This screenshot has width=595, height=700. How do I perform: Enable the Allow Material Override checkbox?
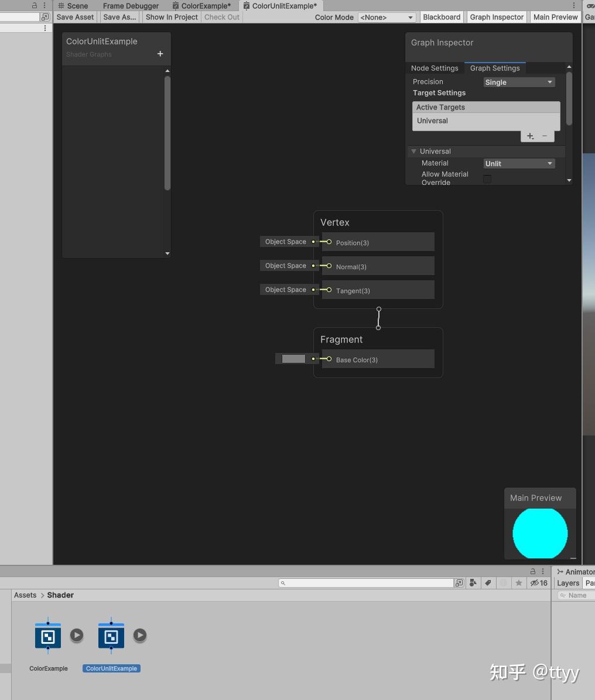(487, 179)
